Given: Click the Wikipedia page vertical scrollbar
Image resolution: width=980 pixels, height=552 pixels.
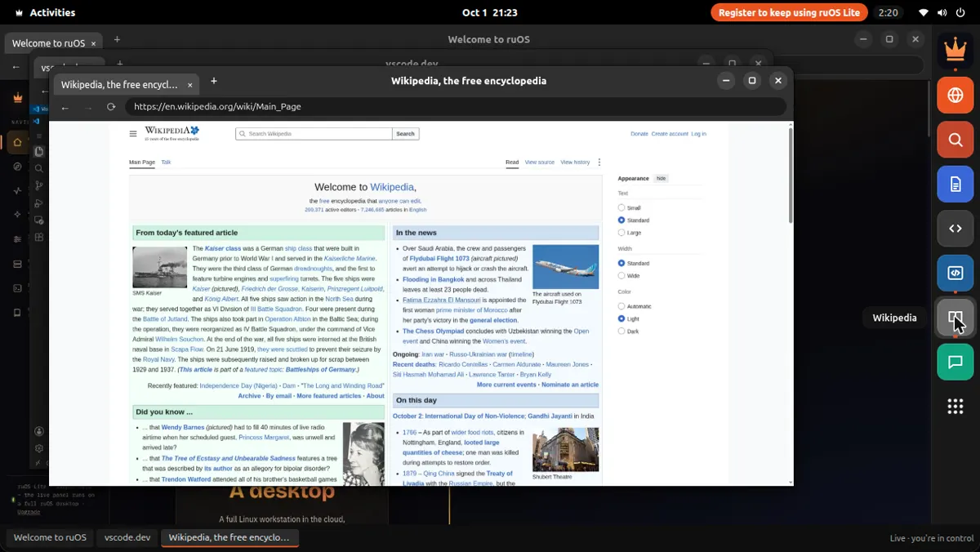Looking at the screenshot, I should point(791,175).
